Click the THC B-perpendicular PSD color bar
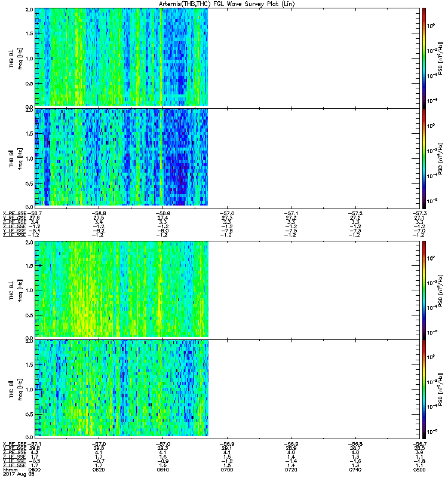448x478 pixels. tap(424, 290)
